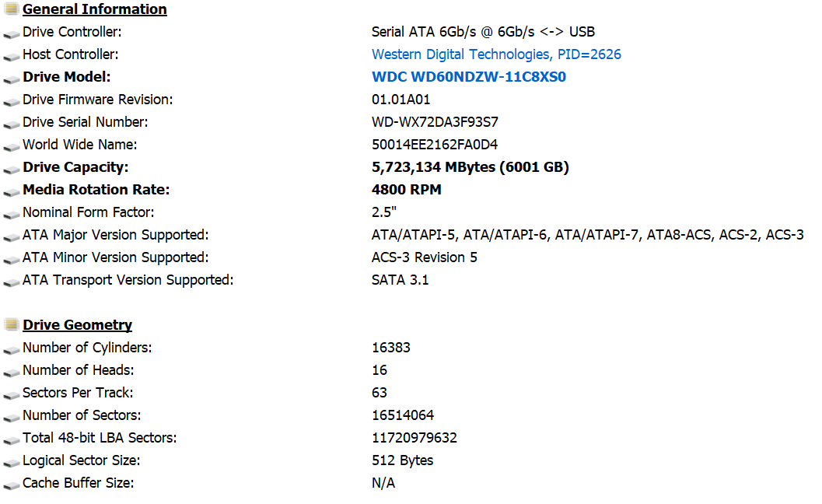The width and height of the screenshot is (822, 504).
Task: Click the 4800 RPM rotation rate value
Action: point(406,190)
